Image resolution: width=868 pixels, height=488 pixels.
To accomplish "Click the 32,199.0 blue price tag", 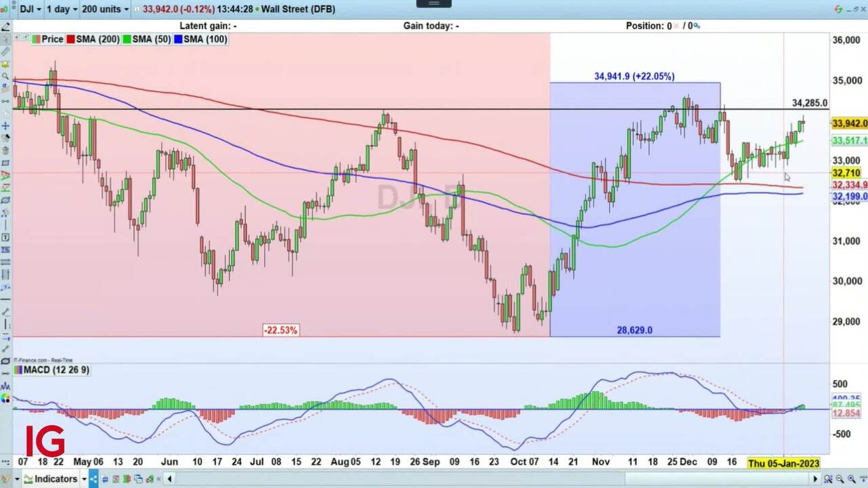I will pyautogui.click(x=849, y=197).
